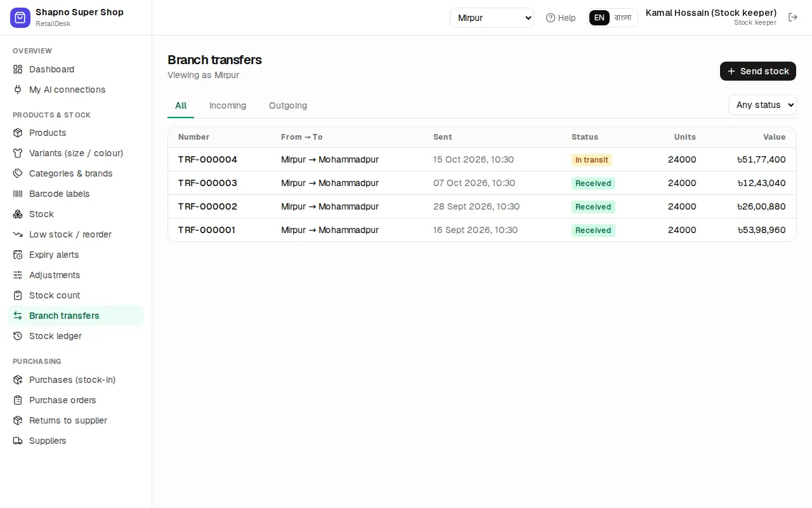This screenshot has width=812, height=508.
Task: Switch language to বাংলা
Action: (x=623, y=18)
